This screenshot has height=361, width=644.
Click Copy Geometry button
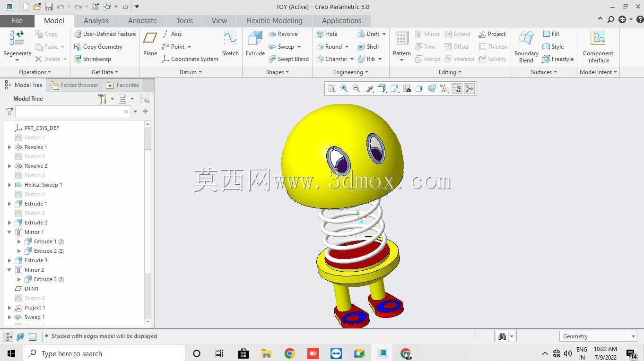pyautogui.click(x=98, y=47)
